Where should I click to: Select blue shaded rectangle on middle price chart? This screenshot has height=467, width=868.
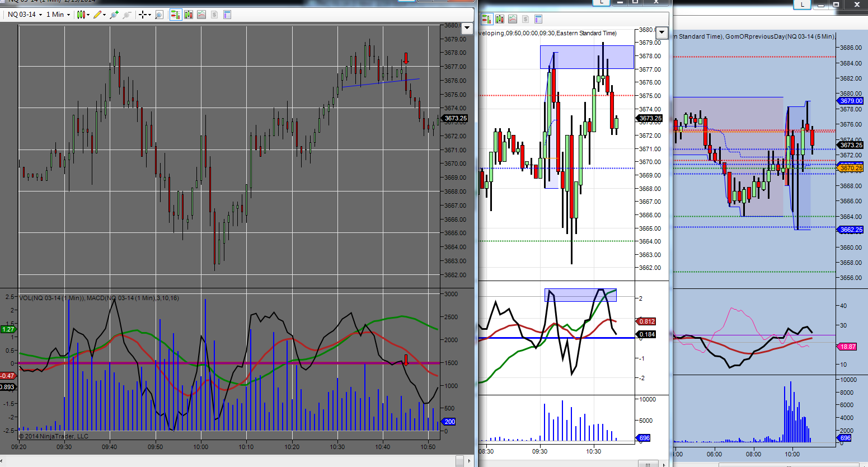(x=587, y=57)
